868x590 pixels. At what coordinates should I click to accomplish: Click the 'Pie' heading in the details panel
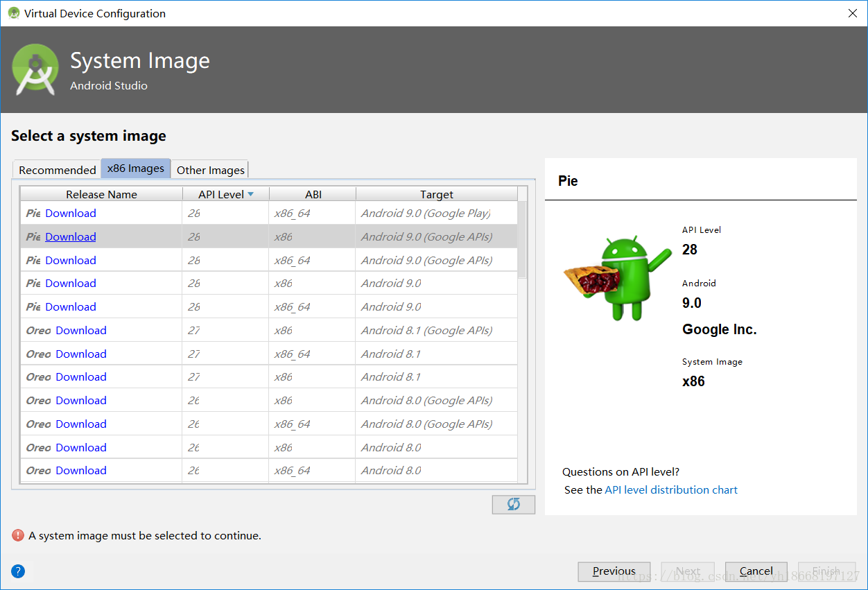pyautogui.click(x=568, y=181)
